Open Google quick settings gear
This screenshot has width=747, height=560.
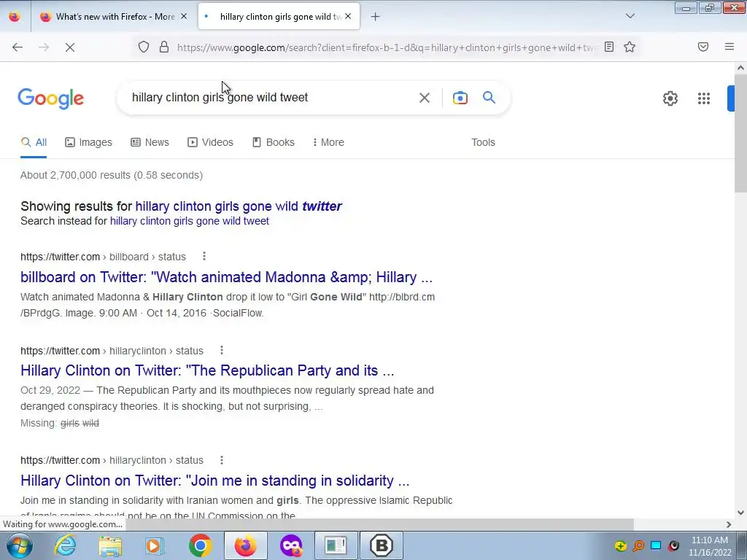[x=670, y=98]
